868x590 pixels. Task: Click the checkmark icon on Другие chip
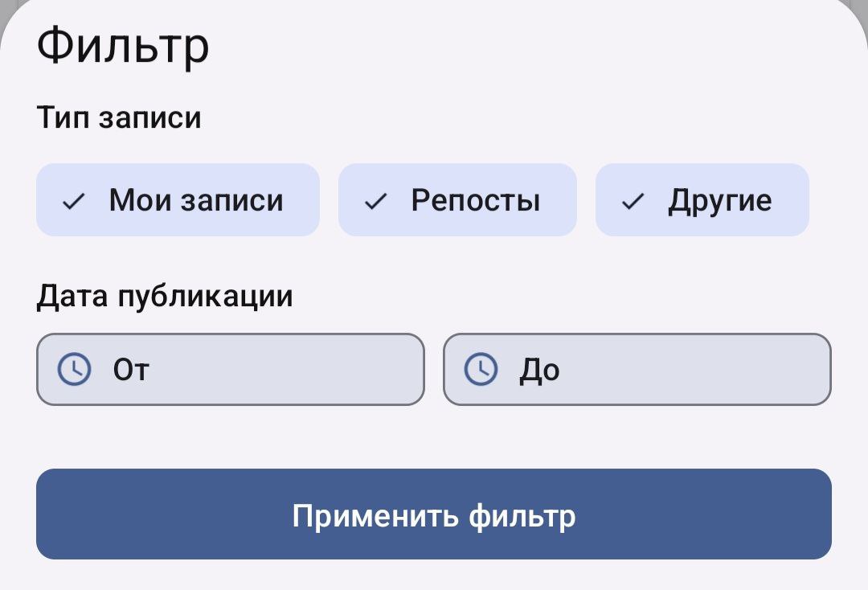pyautogui.click(x=633, y=201)
